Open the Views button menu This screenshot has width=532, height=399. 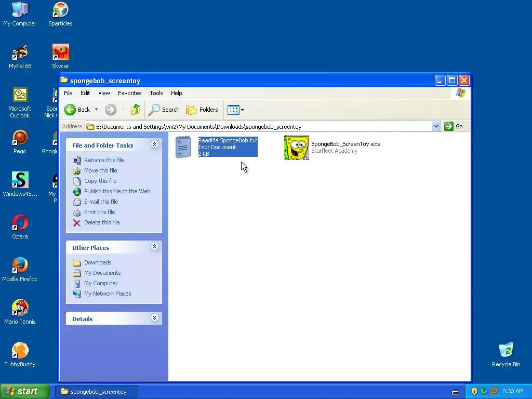235,110
